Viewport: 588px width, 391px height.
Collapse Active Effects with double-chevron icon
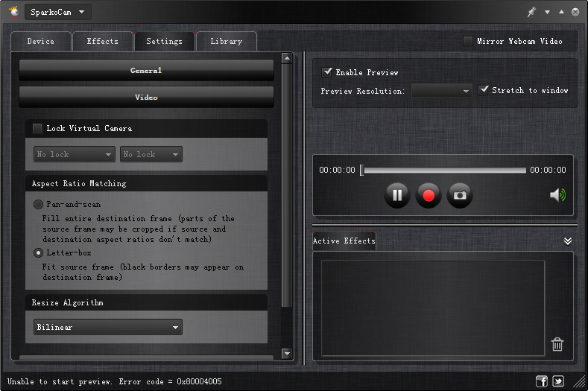pos(568,241)
